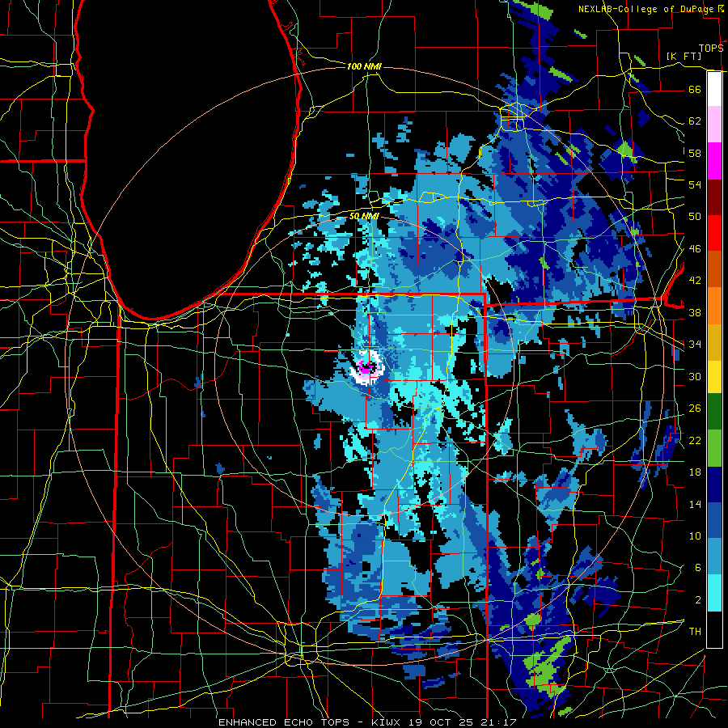Click the KIWX station identifier in caption
728x728 pixels.
[x=387, y=722]
